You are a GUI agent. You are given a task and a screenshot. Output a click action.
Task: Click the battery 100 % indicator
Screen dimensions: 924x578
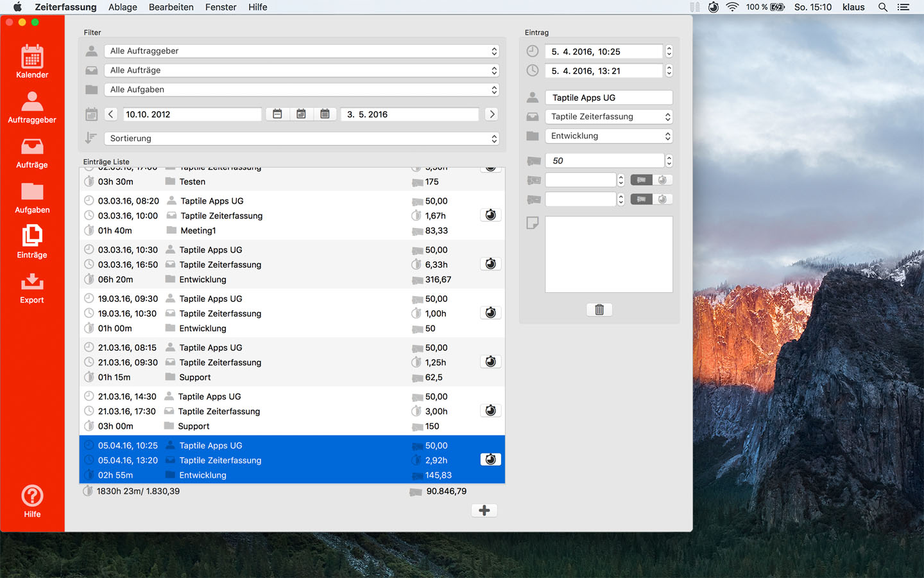[765, 7]
